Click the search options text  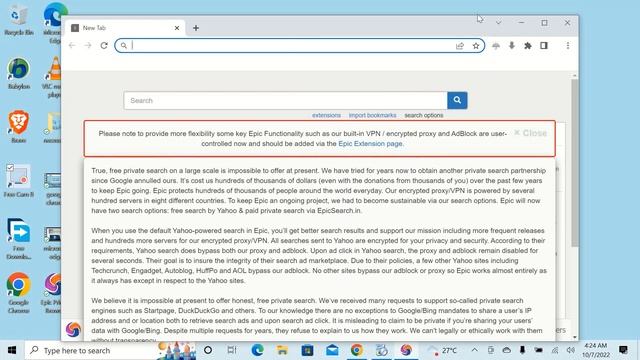point(424,116)
